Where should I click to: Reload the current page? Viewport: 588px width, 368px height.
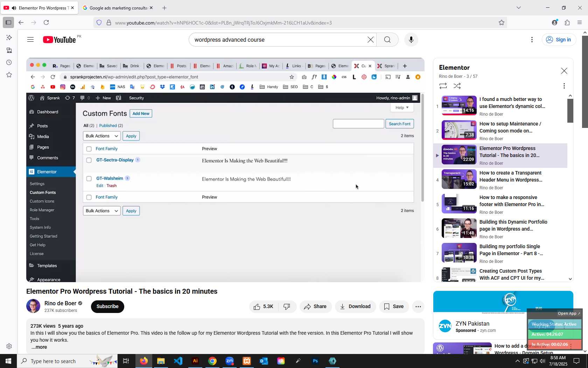[x=46, y=22]
